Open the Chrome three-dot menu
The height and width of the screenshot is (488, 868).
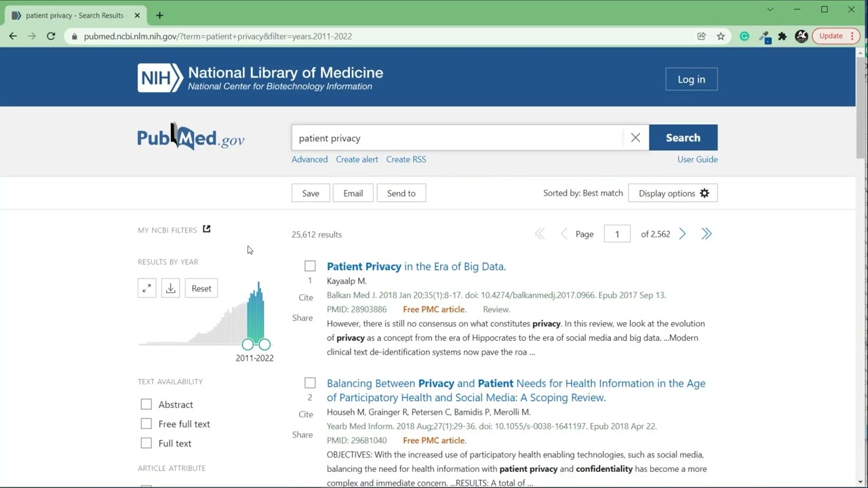854,36
